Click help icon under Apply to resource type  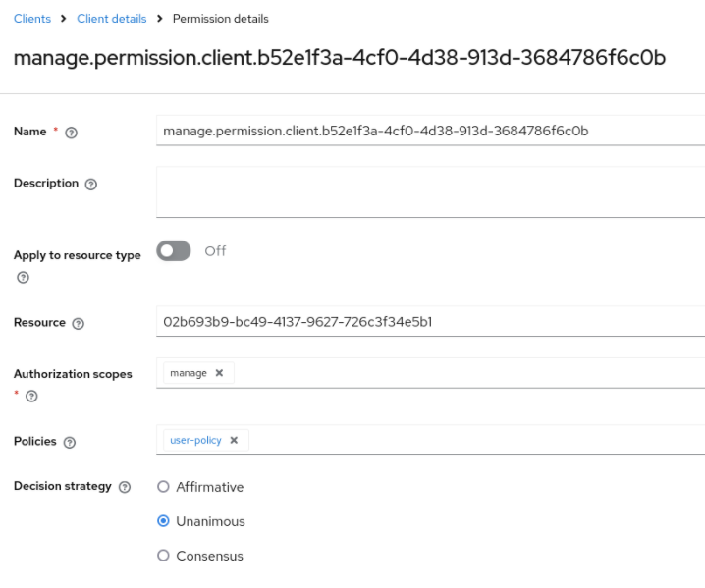pos(23,277)
